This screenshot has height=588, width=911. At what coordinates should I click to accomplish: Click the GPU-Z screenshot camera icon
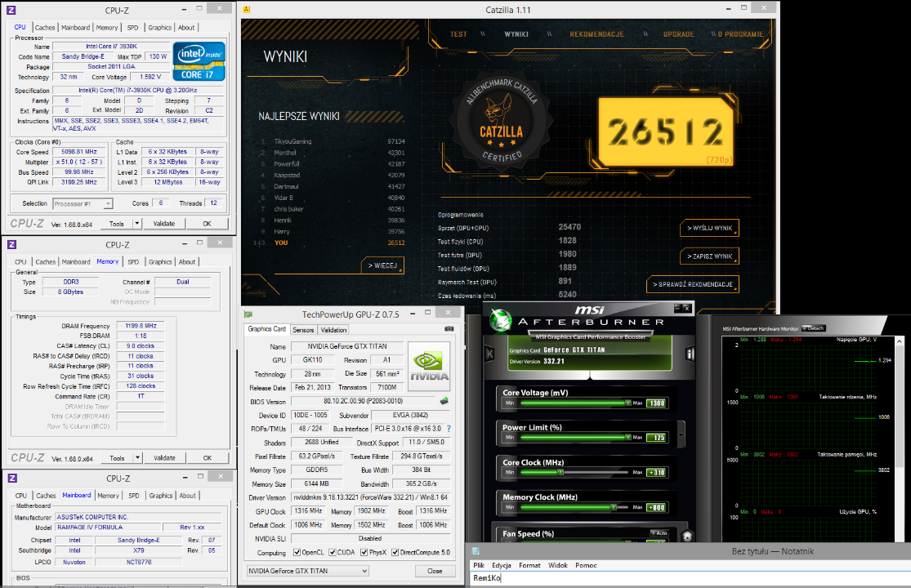click(449, 329)
